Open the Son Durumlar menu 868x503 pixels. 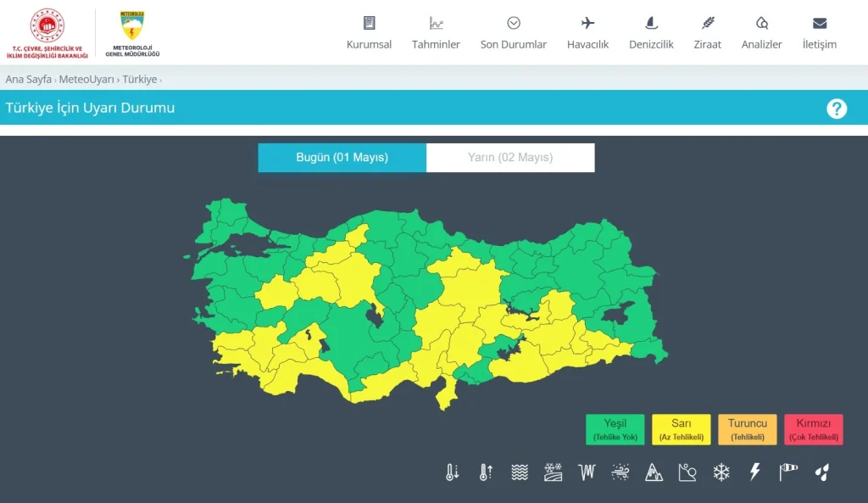pyautogui.click(x=513, y=33)
